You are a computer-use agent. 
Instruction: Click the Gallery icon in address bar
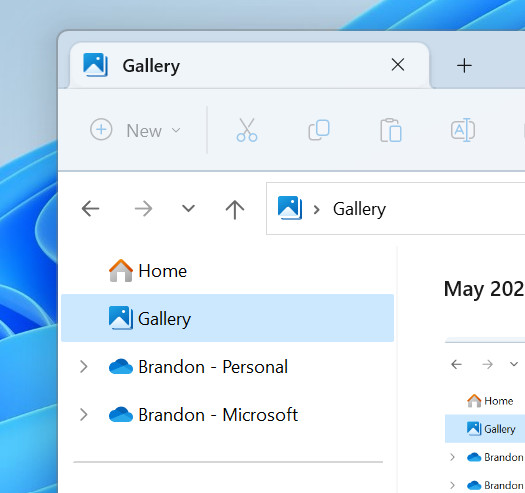coord(290,208)
